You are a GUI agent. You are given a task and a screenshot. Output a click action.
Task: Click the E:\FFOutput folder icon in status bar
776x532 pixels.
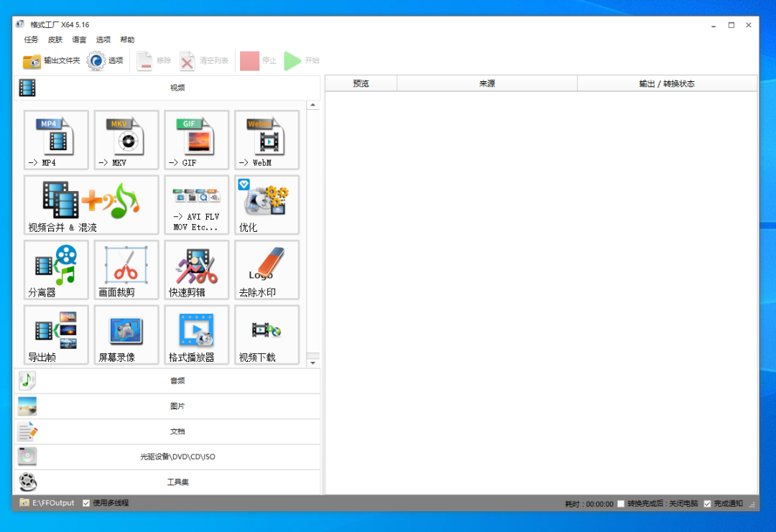[24, 503]
